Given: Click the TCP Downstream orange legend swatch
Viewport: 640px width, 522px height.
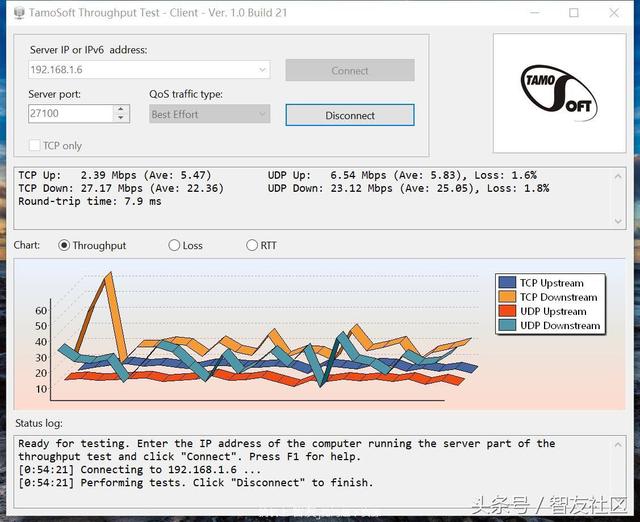Looking at the screenshot, I should (507, 297).
